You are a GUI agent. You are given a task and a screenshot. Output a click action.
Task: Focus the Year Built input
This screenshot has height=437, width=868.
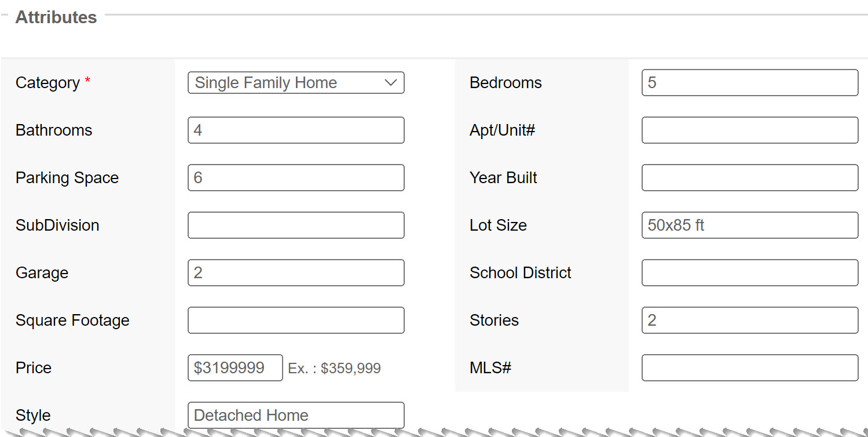click(749, 178)
